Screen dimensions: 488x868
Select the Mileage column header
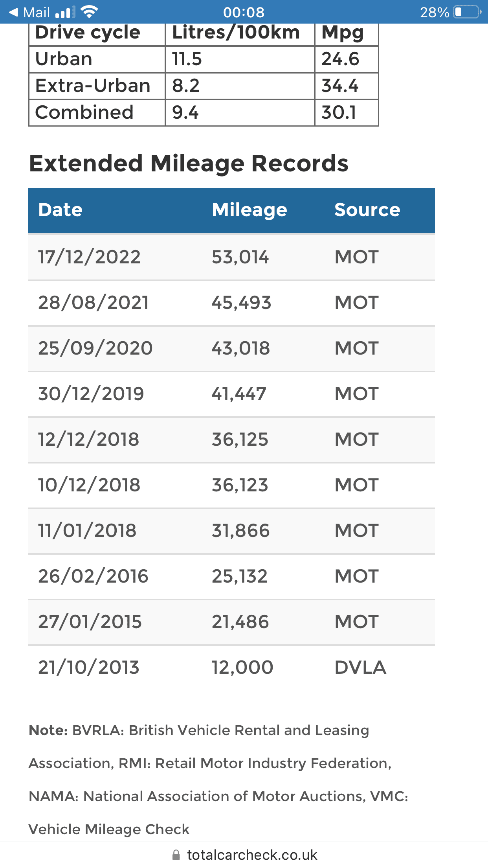point(250,210)
